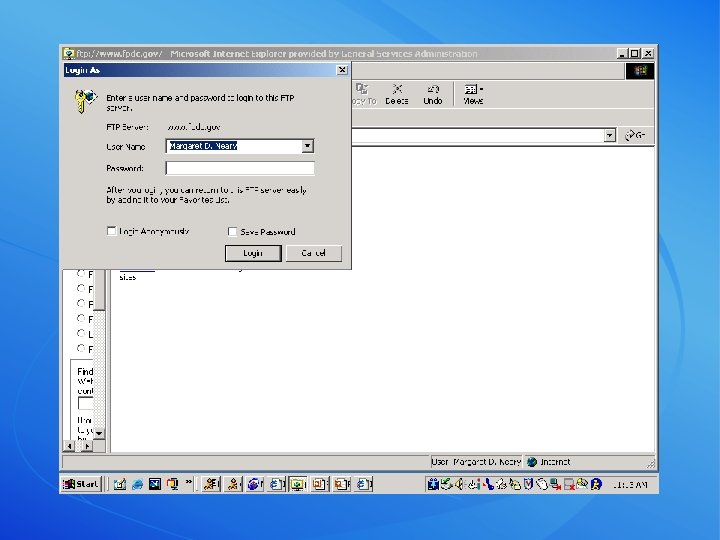Click the first quick launch icon after Start

(120, 484)
